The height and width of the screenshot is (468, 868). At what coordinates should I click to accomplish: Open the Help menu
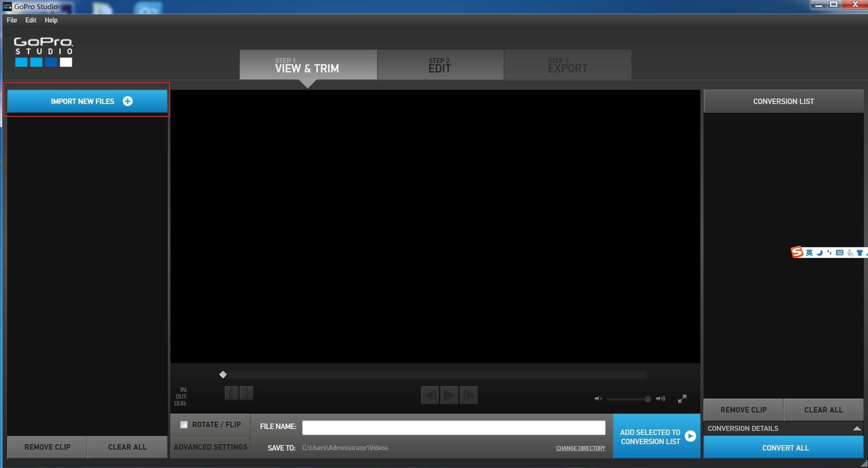tap(51, 20)
